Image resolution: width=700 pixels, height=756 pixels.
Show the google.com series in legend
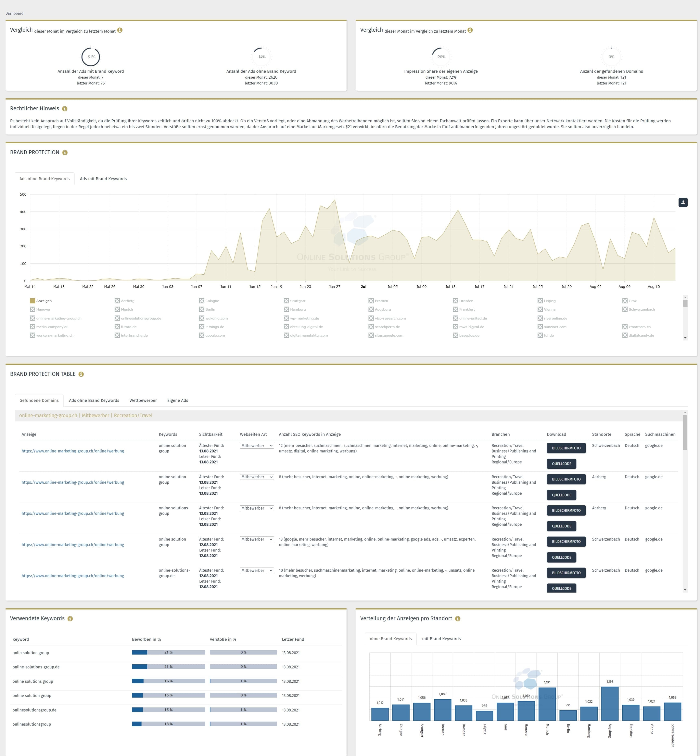point(212,335)
